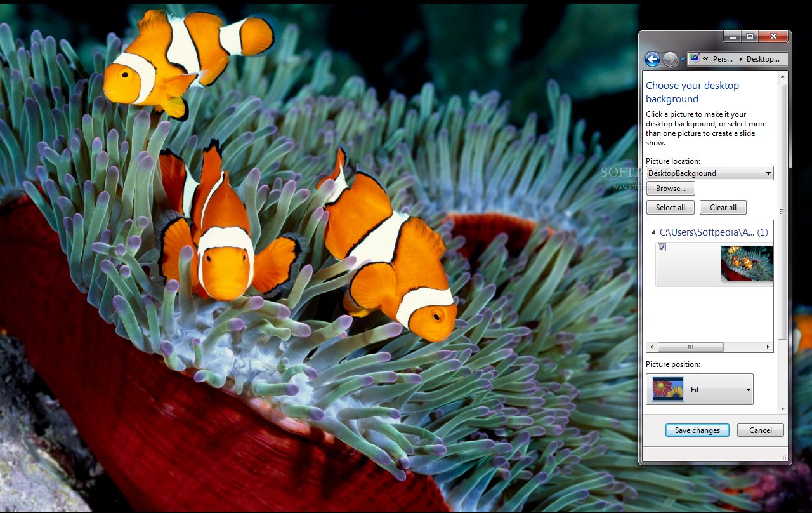The width and height of the screenshot is (812, 513).
Task: Maximize the desktop background window
Action: [x=749, y=37]
